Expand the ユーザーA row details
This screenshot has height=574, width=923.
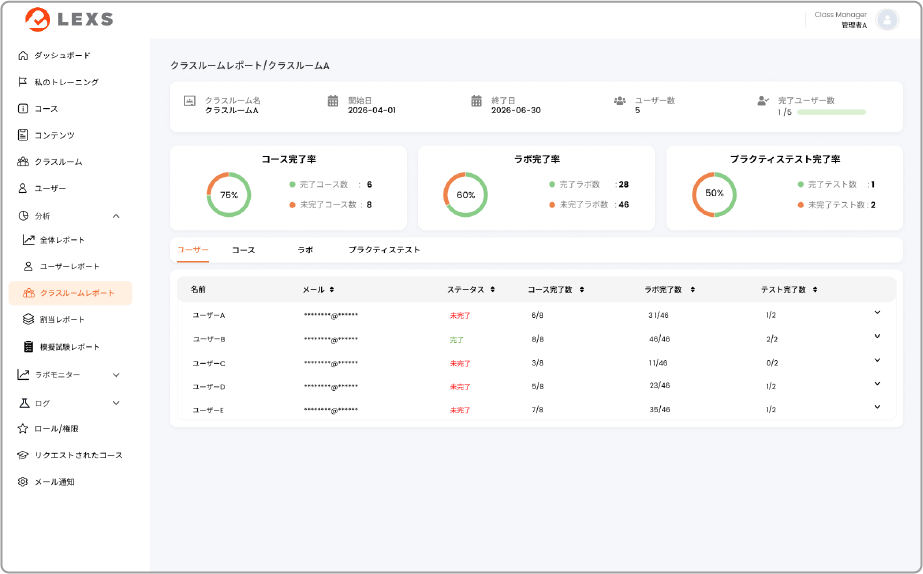tap(877, 313)
